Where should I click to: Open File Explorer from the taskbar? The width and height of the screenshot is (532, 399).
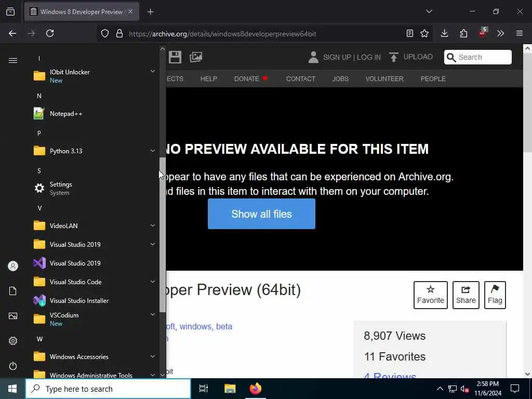[230, 389]
